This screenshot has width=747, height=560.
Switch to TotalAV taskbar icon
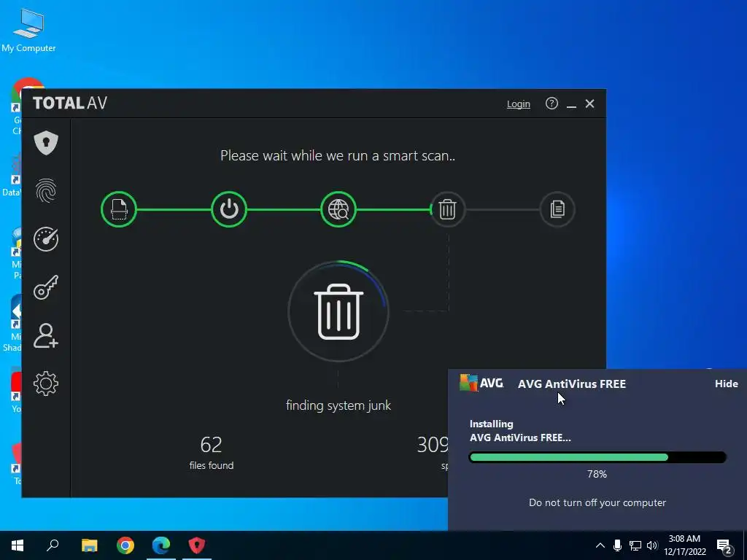[x=197, y=545]
